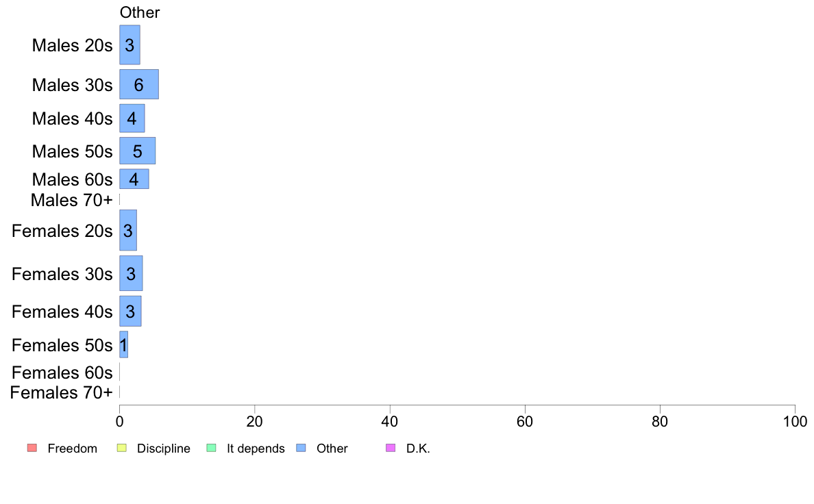Screen dimensions: 814x504
Task: Click the 100 axis tick label
Action: click(x=795, y=421)
